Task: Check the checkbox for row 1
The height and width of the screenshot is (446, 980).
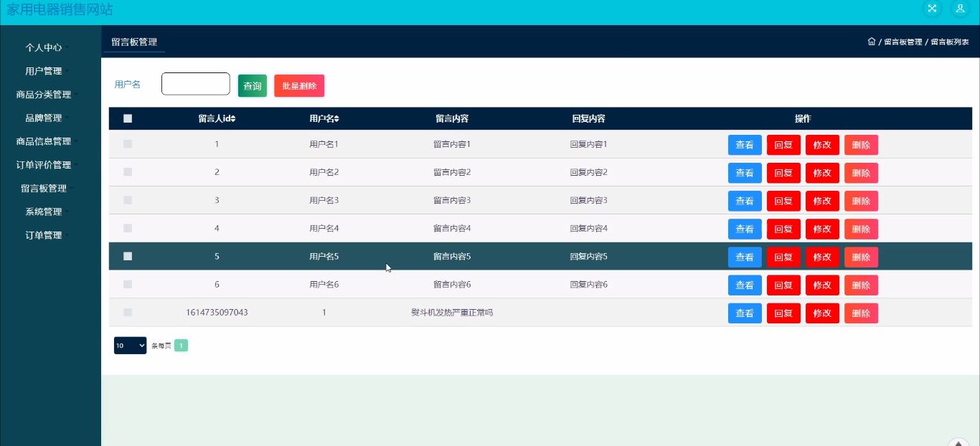Action: (128, 144)
